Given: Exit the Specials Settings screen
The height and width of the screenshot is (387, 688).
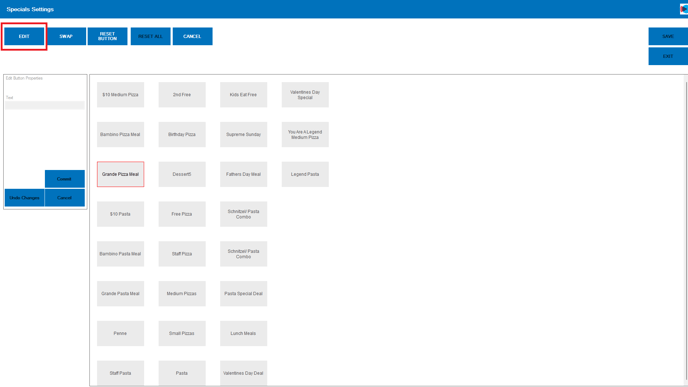Looking at the screenshot, I should [668, 56].
